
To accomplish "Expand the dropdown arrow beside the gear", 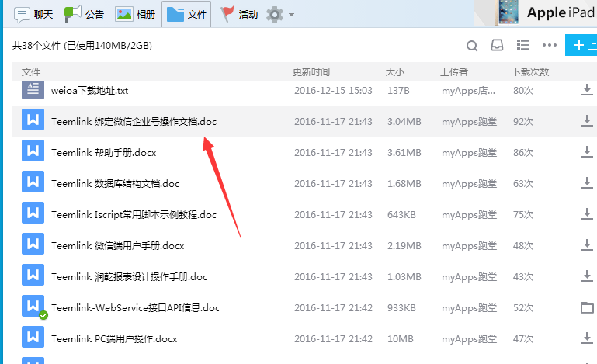I will 292,15.
